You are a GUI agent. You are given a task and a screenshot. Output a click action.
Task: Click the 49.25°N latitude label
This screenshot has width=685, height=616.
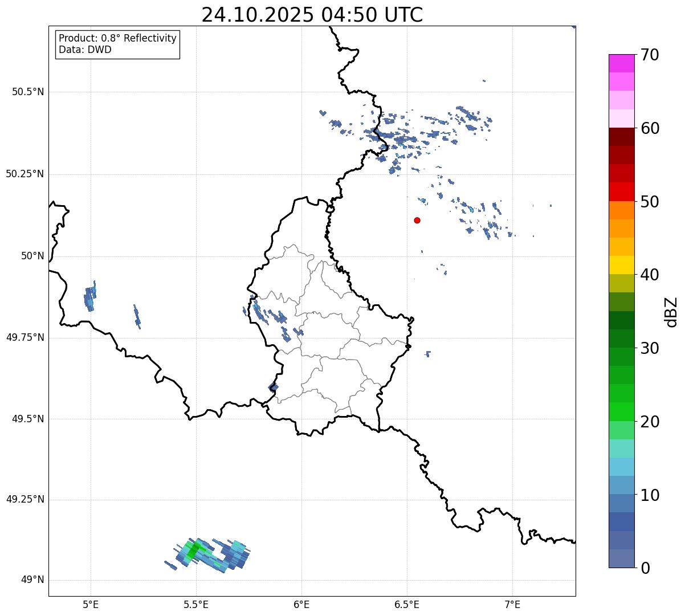[25, 500]
